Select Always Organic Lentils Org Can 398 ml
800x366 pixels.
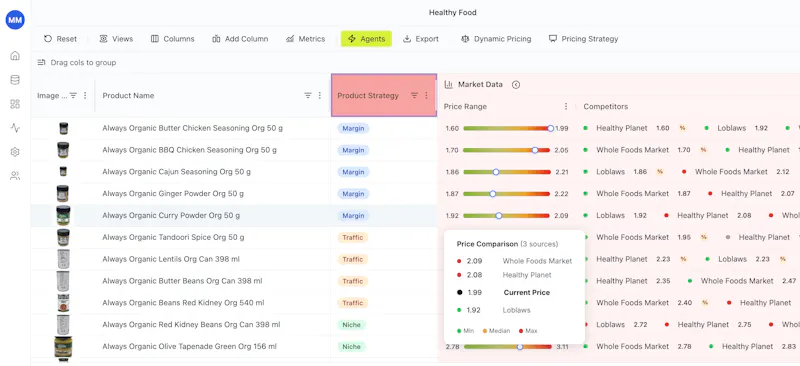(171, 259)
